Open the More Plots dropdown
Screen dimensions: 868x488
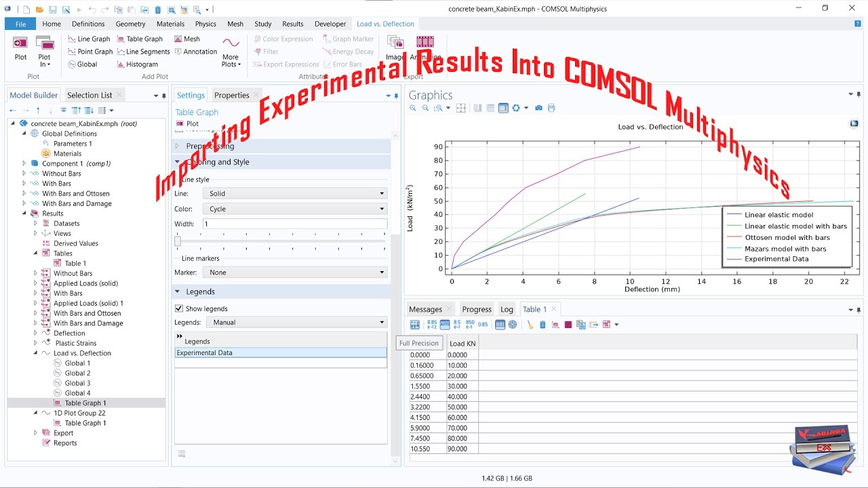tap(231, 52)
